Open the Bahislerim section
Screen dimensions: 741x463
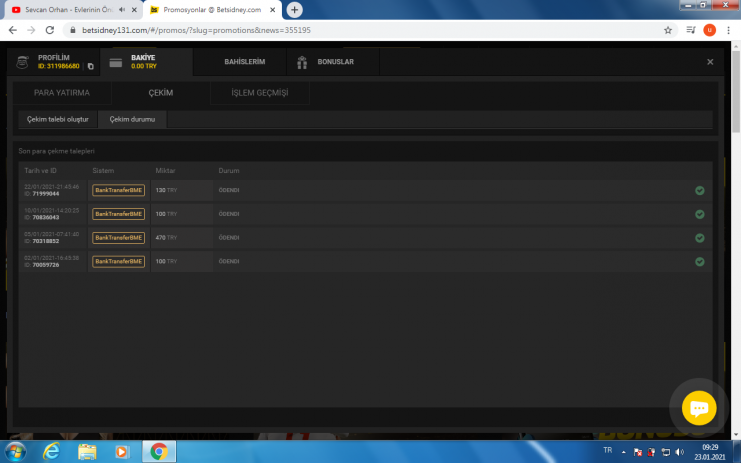click(x=244, y=62)
